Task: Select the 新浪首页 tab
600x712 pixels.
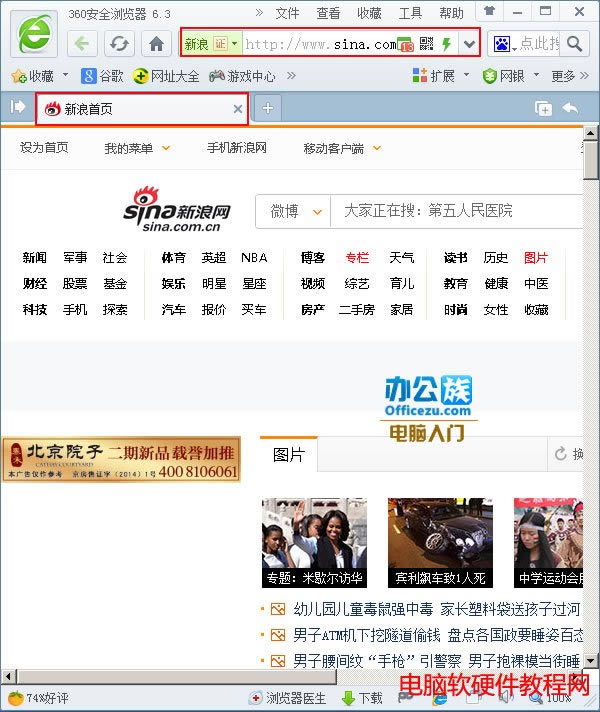Action: 142,109
